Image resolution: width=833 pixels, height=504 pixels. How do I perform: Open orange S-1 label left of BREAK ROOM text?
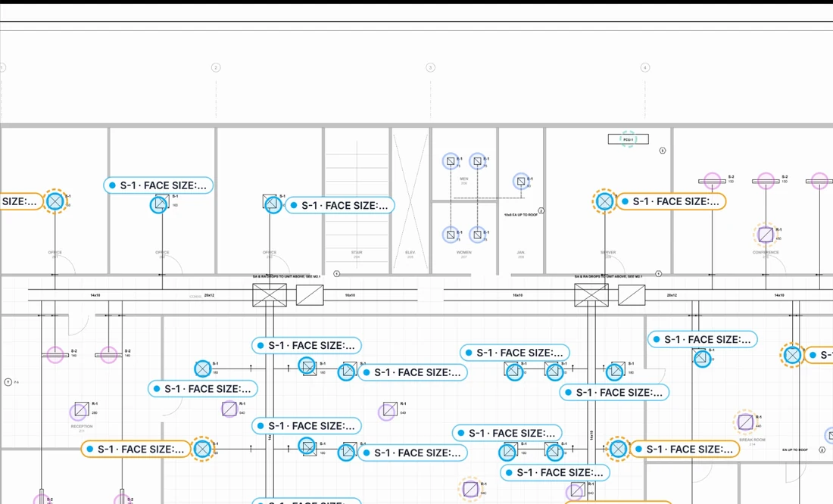click(x=685, y=450)
